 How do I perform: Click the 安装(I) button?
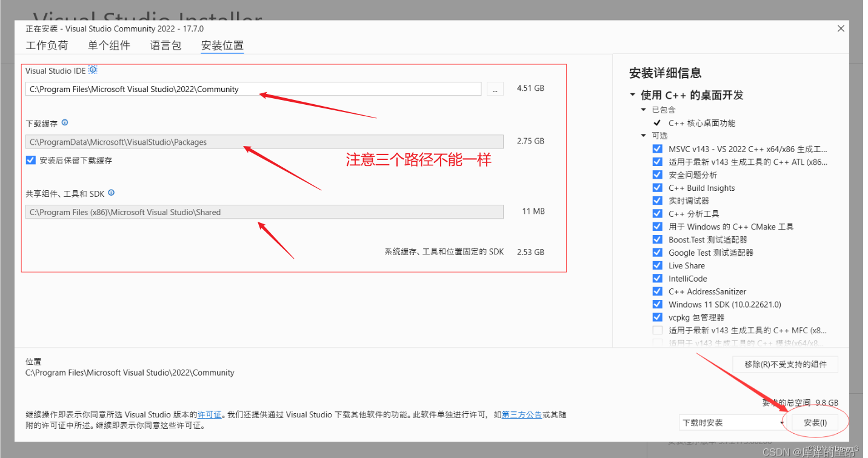click(x=815, y=423)
